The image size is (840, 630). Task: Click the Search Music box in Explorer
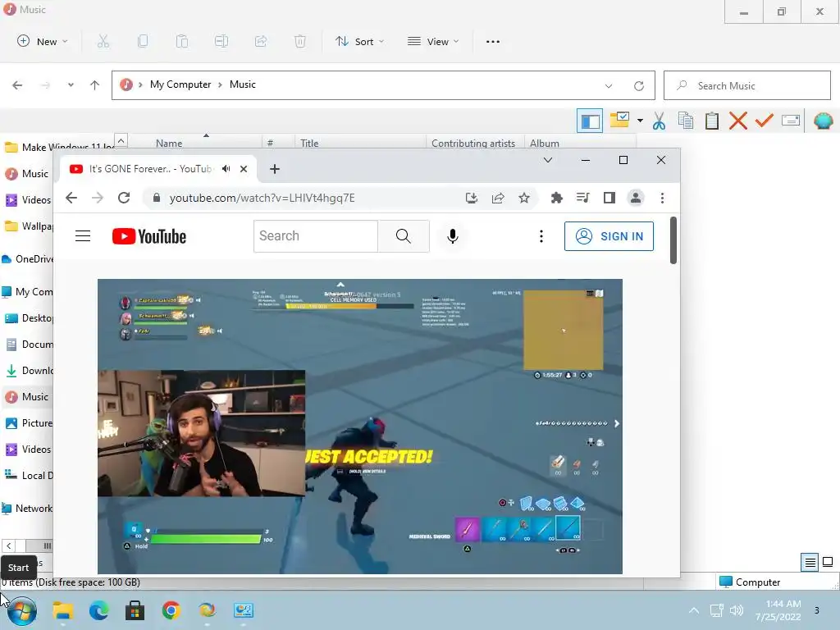coord(746,85)
